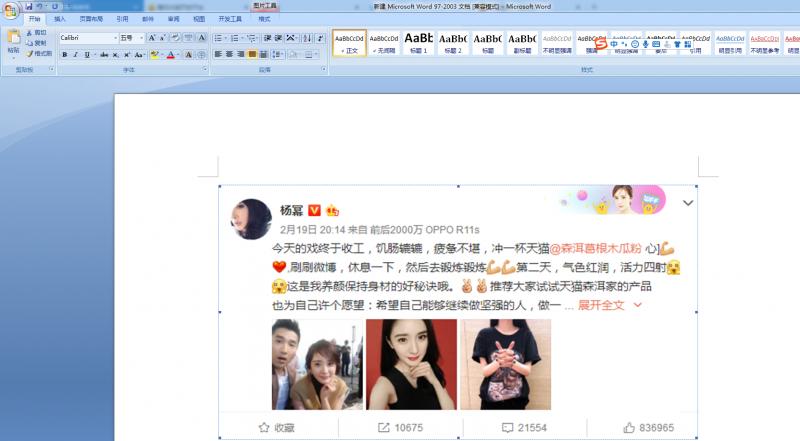Screen dimensions: 800x441
Task: Select the inserted Weibo screenshot image
Action: point(458,312)
